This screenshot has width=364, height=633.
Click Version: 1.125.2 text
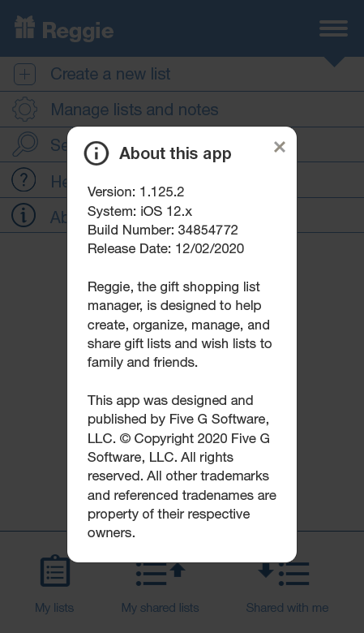point(136,192)
